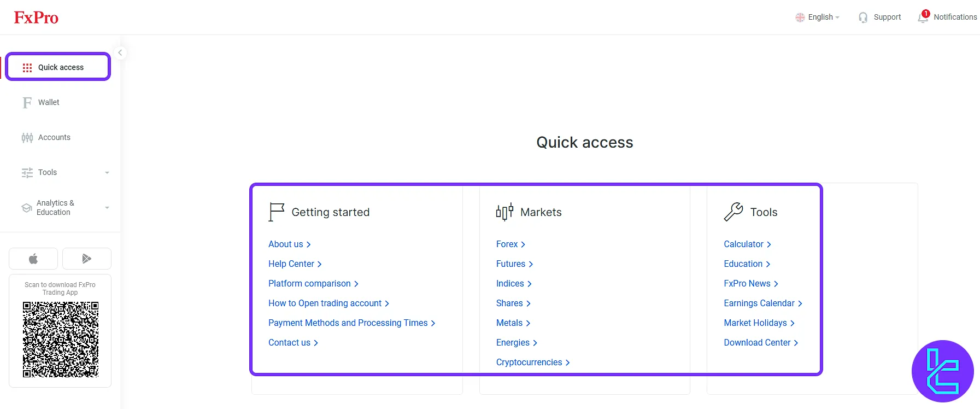Screen dimensions: 980x409
Task: Open the Contact us link
Action: pos(293,343)
